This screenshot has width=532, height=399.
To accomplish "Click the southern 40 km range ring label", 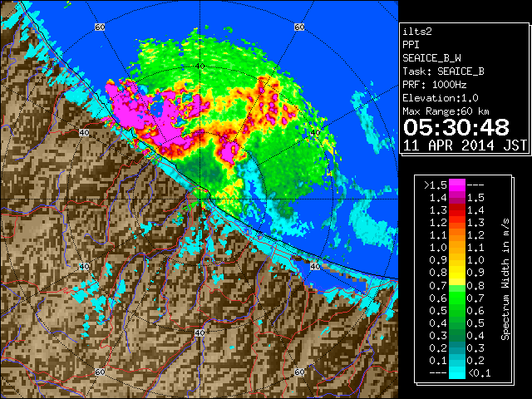I will [199, 332].
